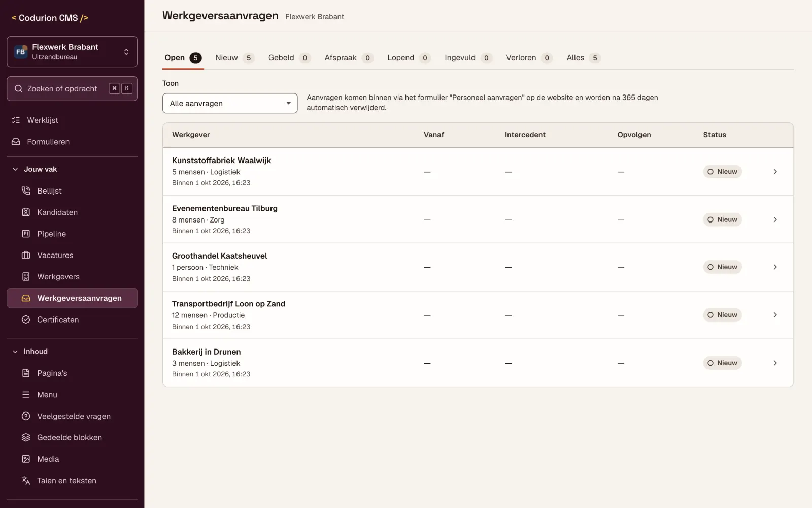Click the Werkgevers building icon
812x508 pixels.
pos(26,277)
